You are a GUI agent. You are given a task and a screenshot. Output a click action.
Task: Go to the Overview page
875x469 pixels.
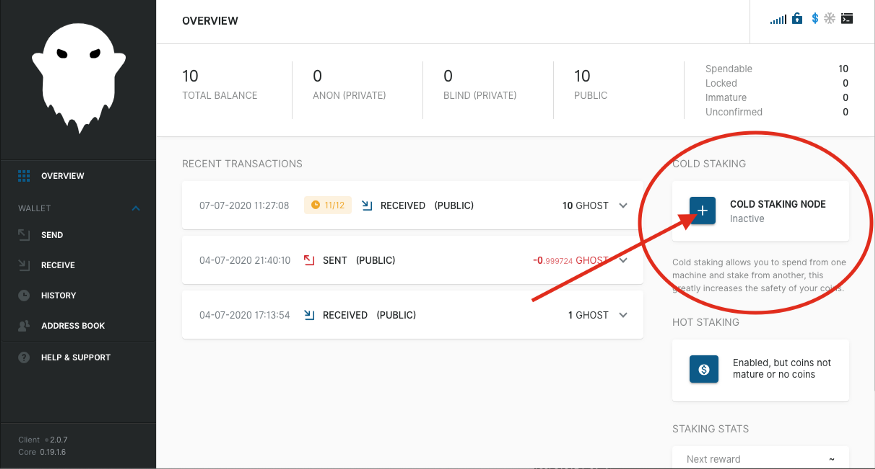[x=62, y=176]
